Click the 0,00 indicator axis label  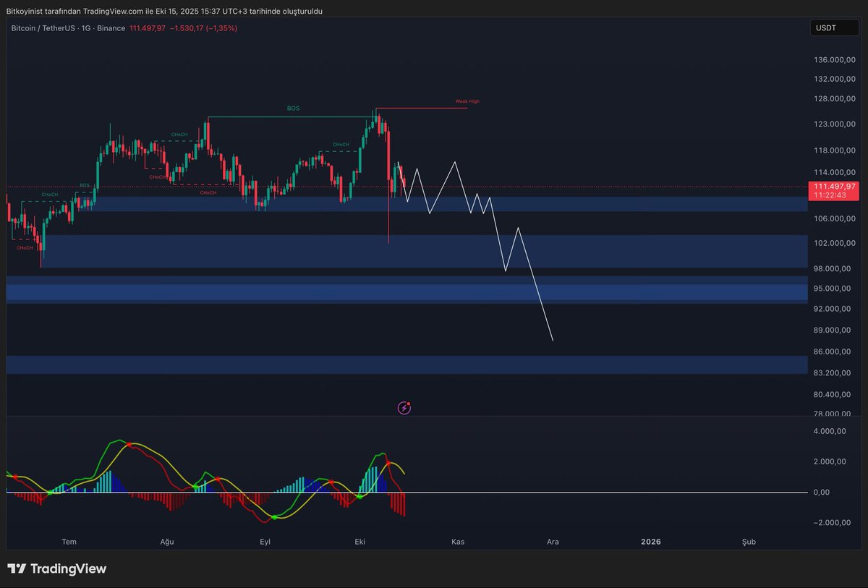(821, 493)
